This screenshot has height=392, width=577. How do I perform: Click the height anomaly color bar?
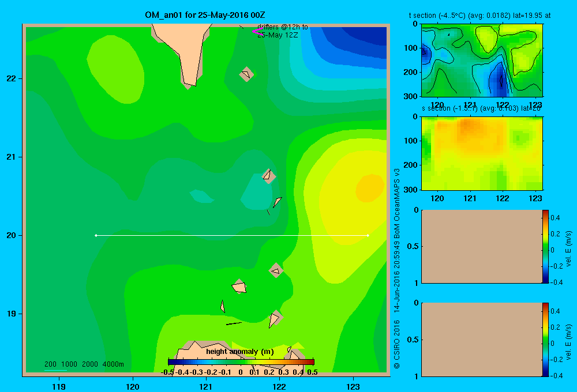[x=241, y=362]
